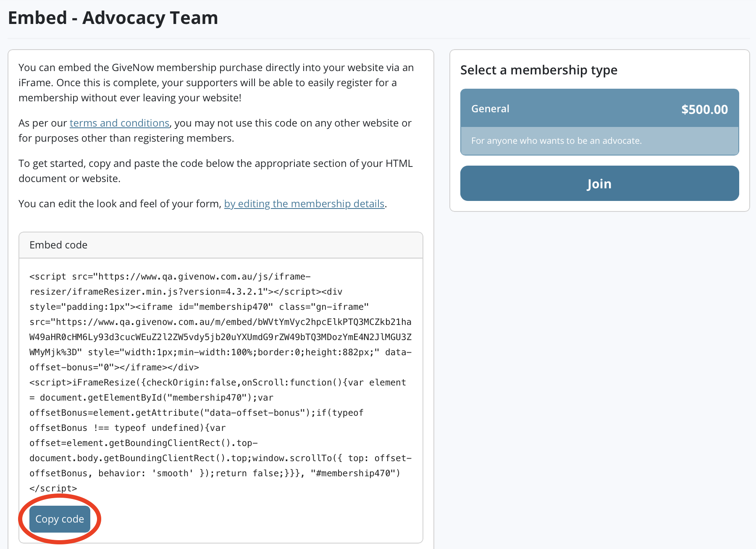Click the Copy code button

coord(60,519)
